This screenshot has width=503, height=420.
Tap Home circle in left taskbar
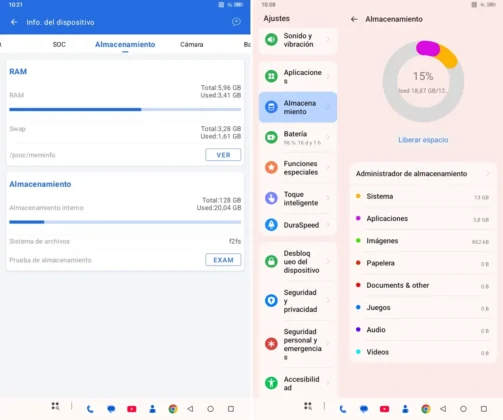coord(210,409)
